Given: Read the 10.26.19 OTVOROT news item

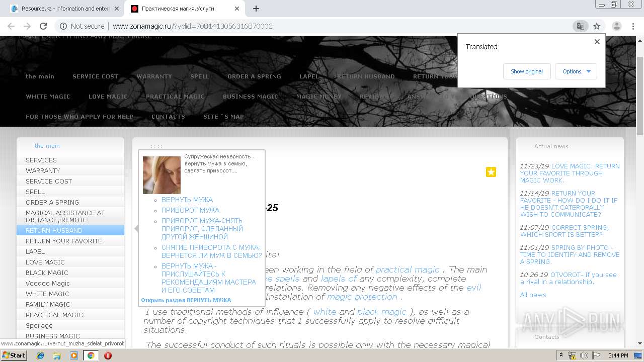Looking at the screenshot, I should 569,278.
